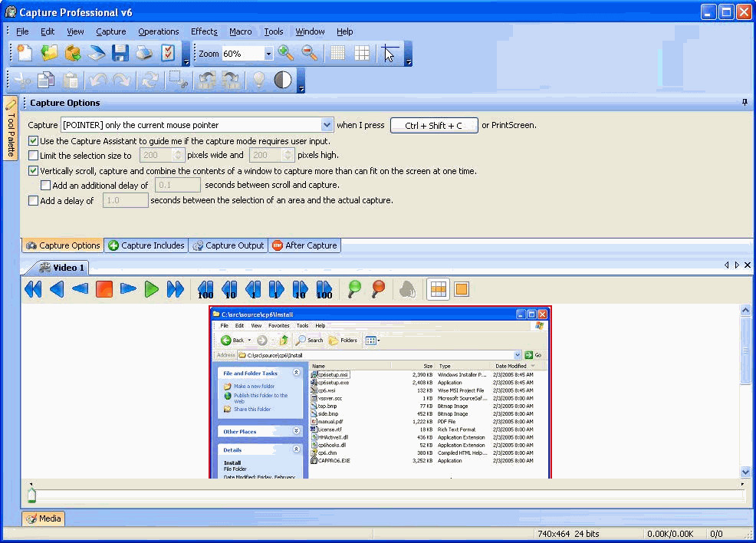Step forward 10 frames

coord(300,289)
